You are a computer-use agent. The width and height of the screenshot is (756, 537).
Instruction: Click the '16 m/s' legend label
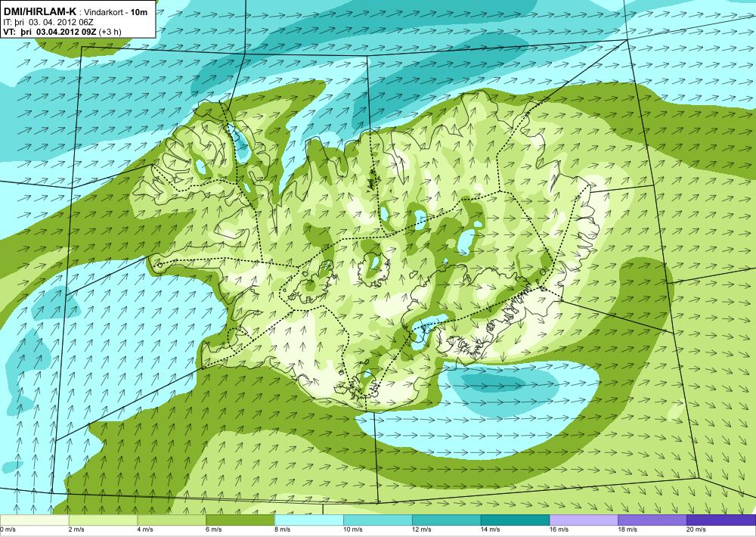[x=559, y=529]
